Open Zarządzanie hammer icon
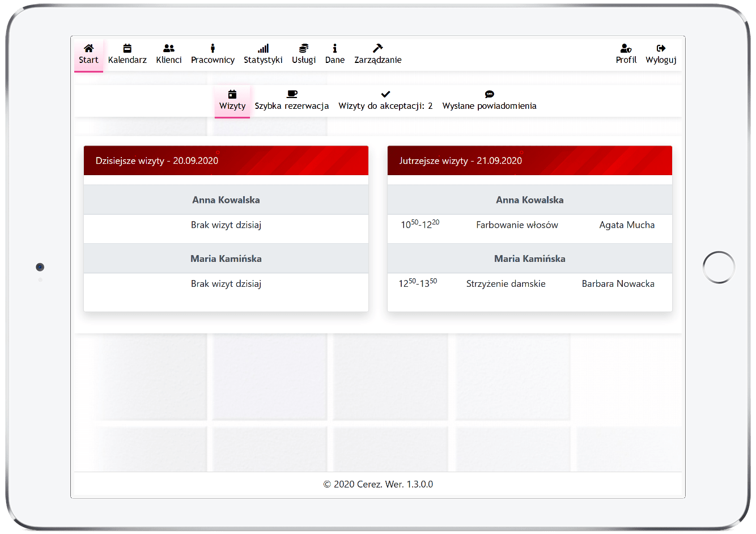This screenshot has width=756, height=534. click(378, 49)
